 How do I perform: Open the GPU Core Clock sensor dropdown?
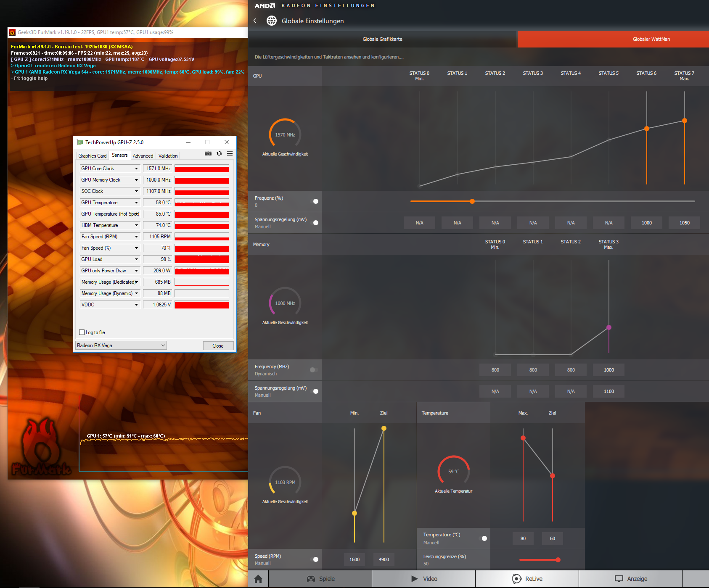coord(136,169)
